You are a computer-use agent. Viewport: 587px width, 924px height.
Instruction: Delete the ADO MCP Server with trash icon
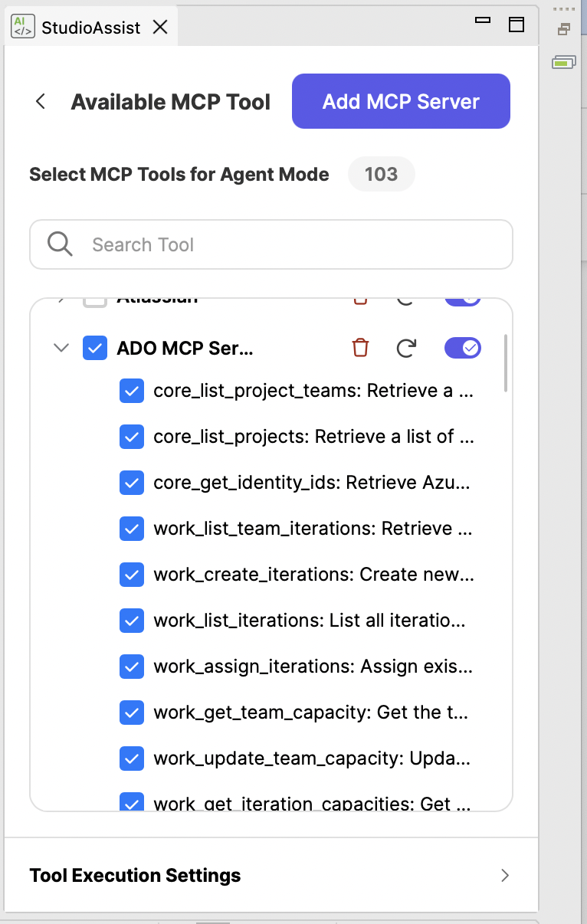coord(360,348)
